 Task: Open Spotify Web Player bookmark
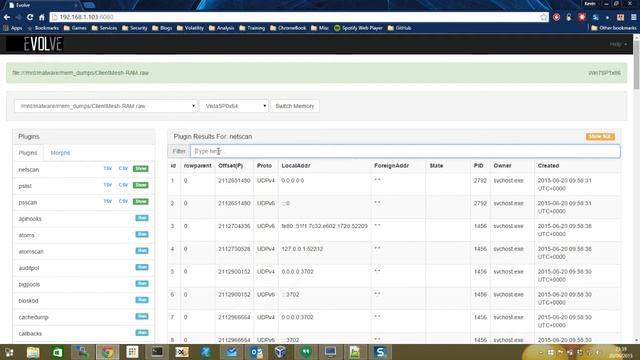358,28
